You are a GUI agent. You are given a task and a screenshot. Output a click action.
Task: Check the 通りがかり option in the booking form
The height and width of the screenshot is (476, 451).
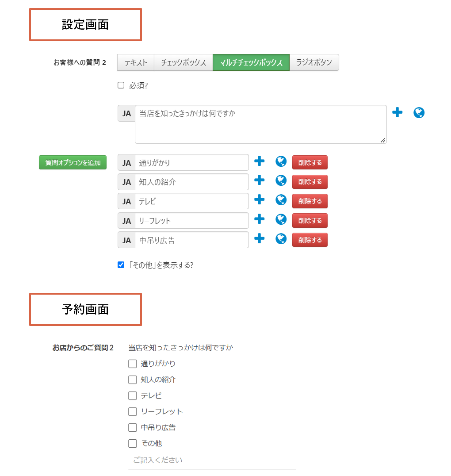(133, 364)
